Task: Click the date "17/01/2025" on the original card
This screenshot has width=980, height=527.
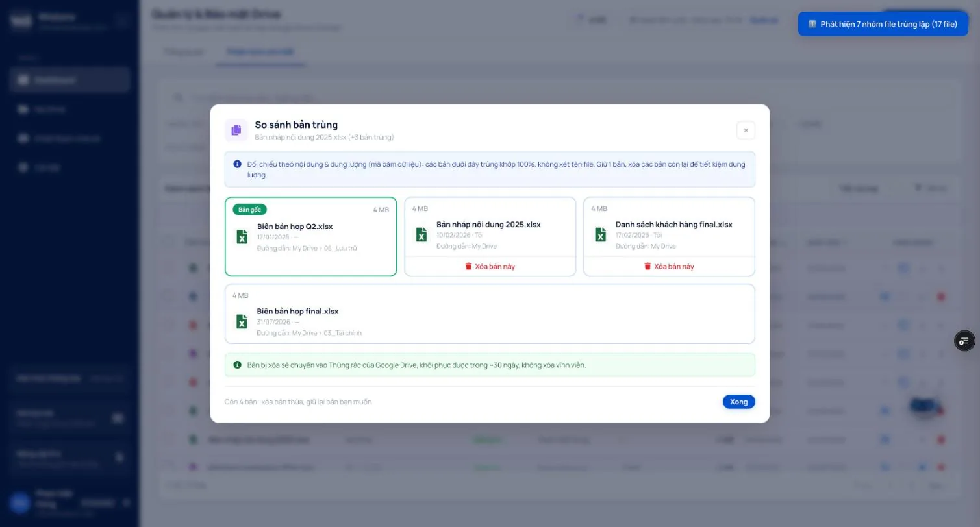Action: point(273,237)
